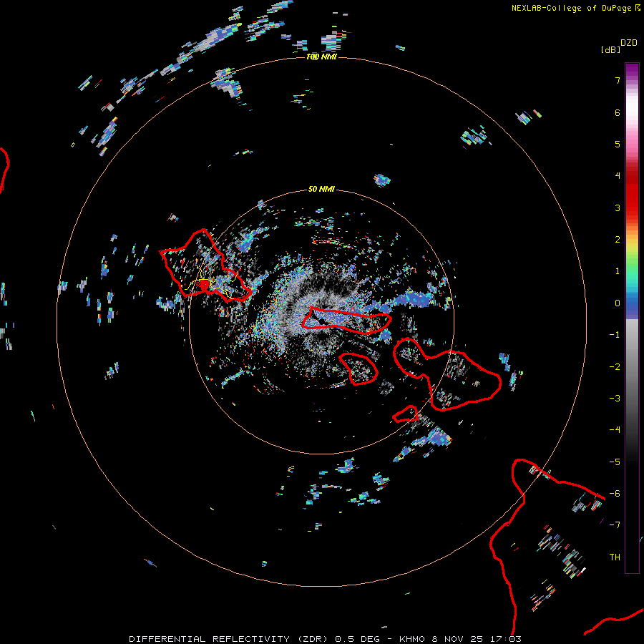Viewport: 644px width, 644px height.
Task: Click the KHMO station identifier in caption
Action: click(413, 639)
